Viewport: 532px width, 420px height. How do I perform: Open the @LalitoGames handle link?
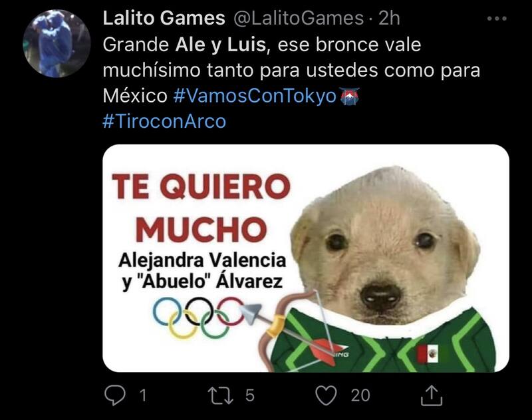[299, 19]
